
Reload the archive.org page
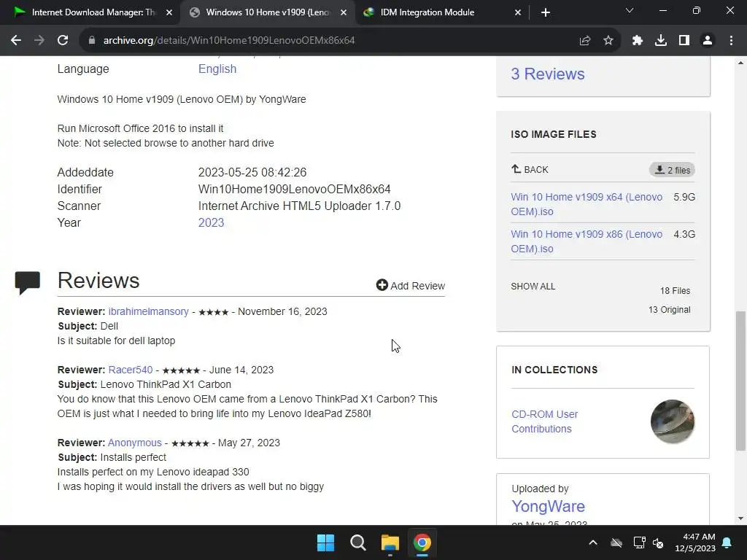(63, 41)
